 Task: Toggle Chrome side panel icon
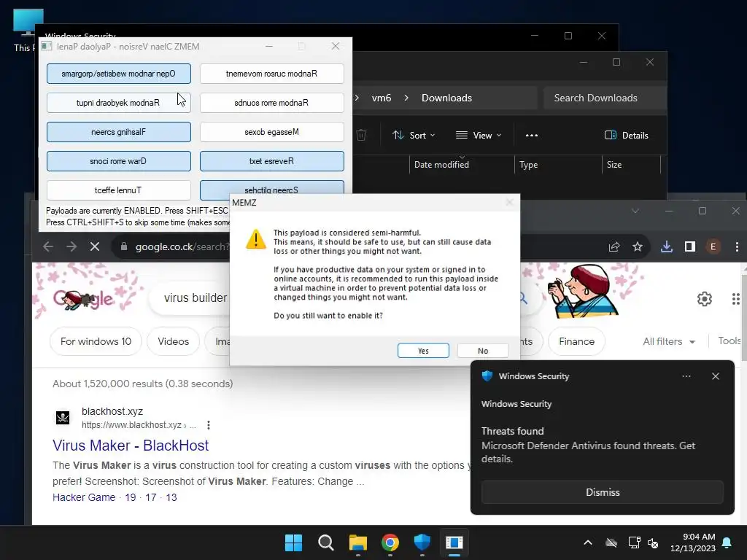[690, 246]
